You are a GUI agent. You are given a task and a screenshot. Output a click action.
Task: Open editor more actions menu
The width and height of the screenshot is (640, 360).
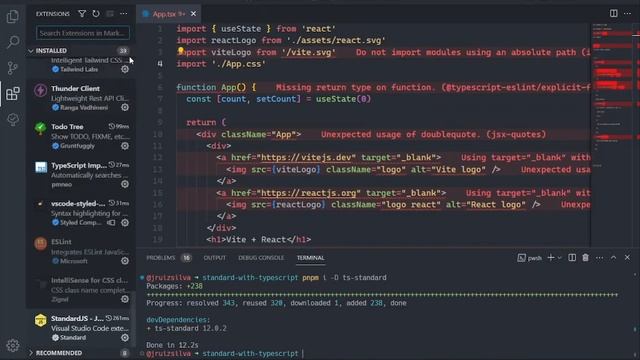(x=627, y=13)
